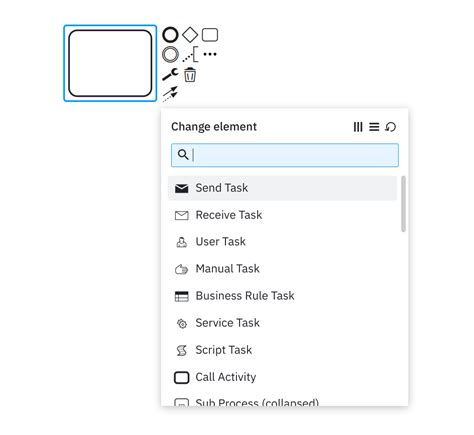Toggle parallel multi-instance marker icon

(x=358, y=127)
